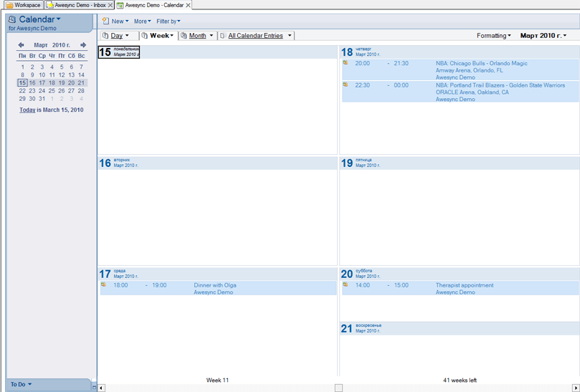Click appointment icon for Therapist appointment

tap(346, 285)
